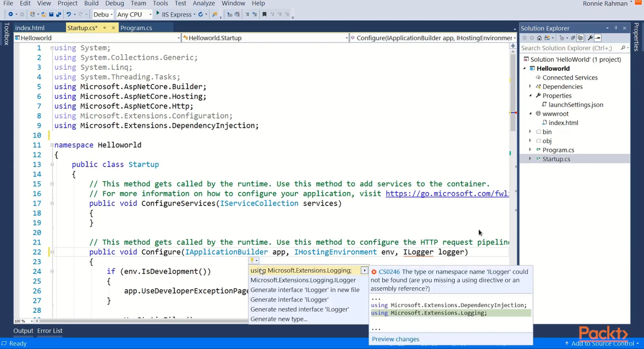Click the Home icon in Solution Explorer toolbar
The width and height of the screenshot is (644, 349).
click(539, 38)
